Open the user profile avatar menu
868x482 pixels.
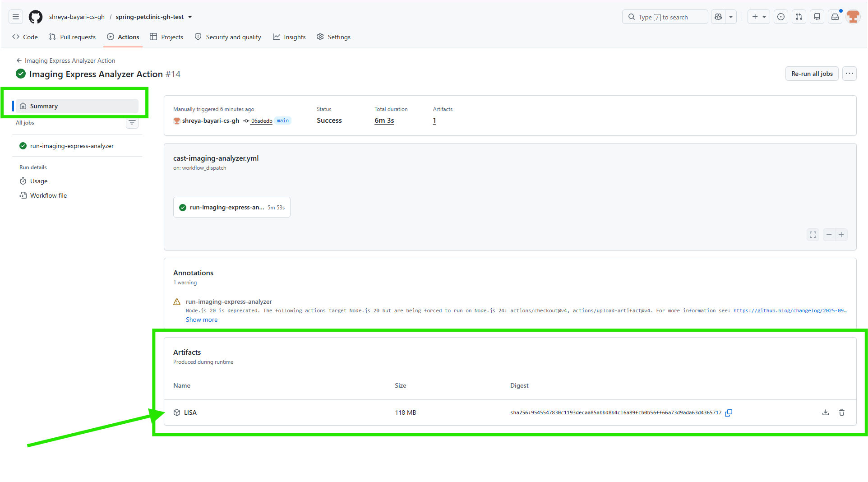853,17
